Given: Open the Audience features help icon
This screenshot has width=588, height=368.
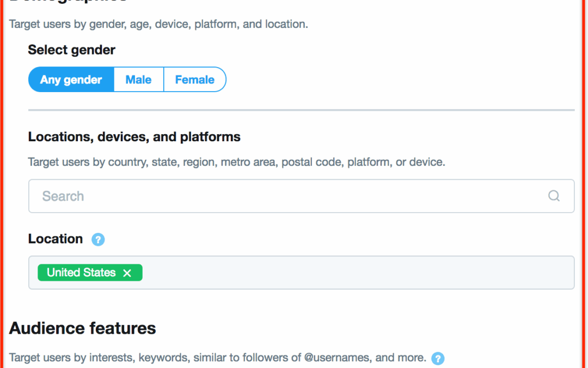Looking at the screenshot, I should pos(438,358).
